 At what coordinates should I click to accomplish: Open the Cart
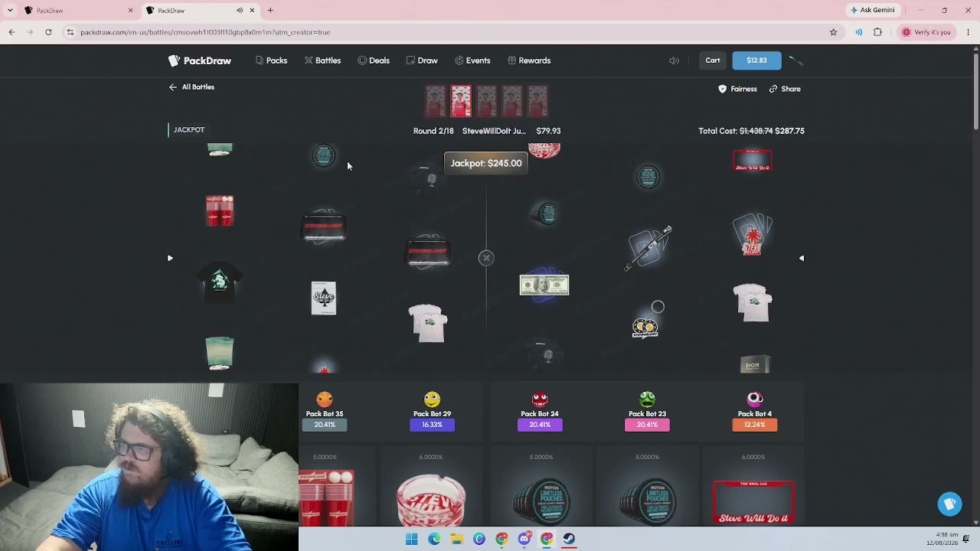point(713,60)
